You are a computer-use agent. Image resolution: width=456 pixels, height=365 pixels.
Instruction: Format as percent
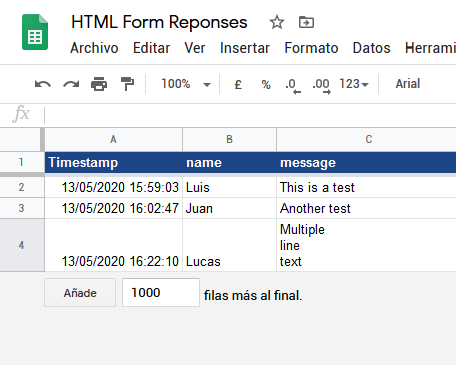[x=266, y=84]
